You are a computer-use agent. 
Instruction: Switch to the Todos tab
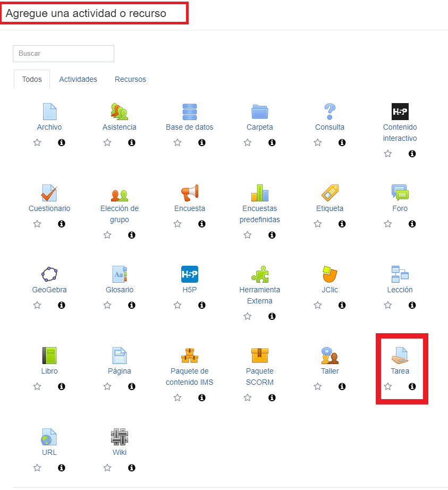tap(32, 79)
